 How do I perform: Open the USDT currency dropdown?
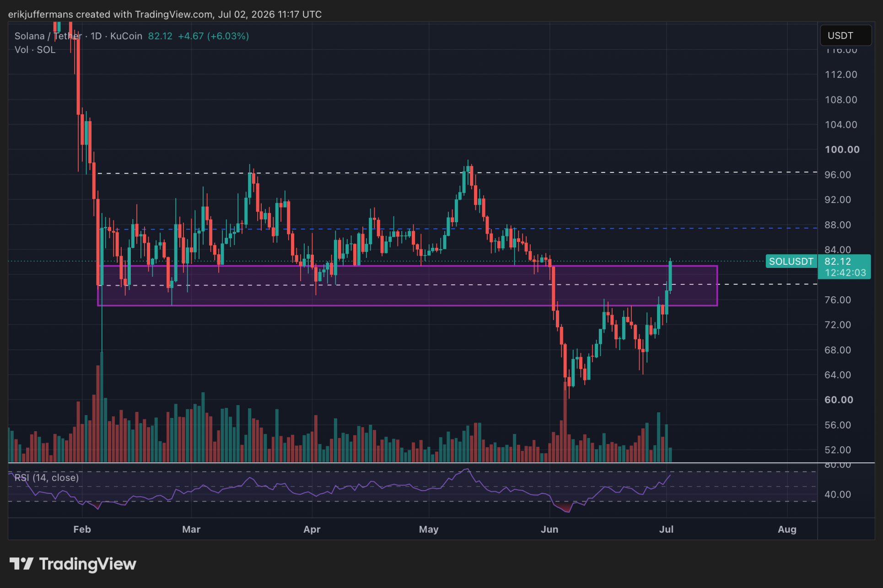[845, 36]
